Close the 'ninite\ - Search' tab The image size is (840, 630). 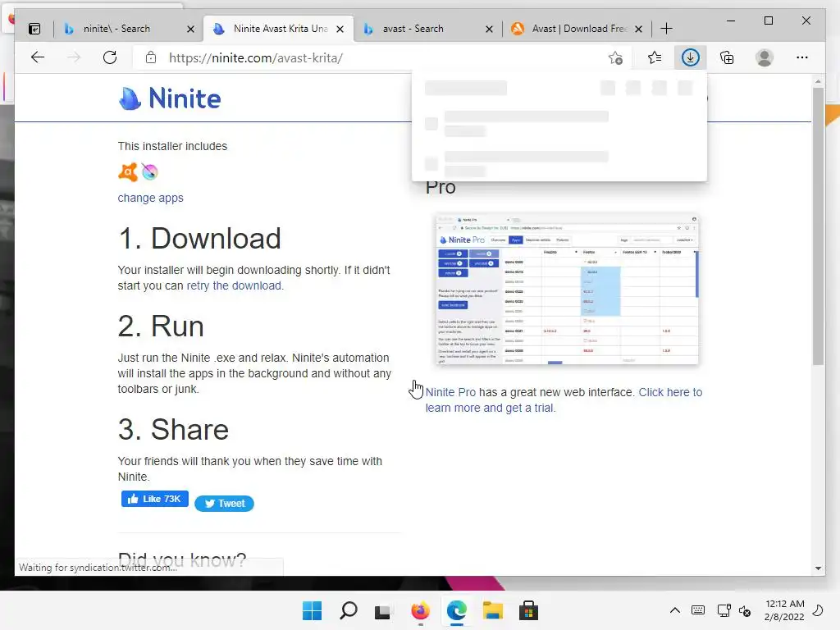pos(190,29)
